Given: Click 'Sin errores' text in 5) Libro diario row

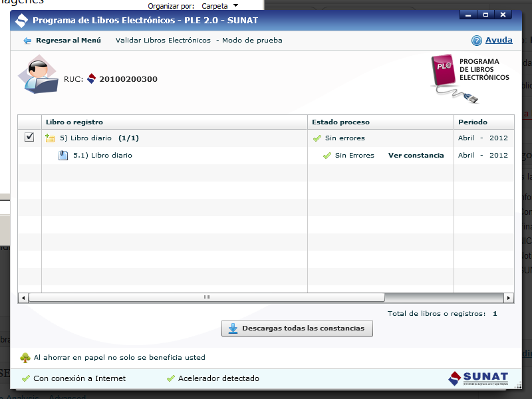Looking at the screenshot, I should click(345, 138).
